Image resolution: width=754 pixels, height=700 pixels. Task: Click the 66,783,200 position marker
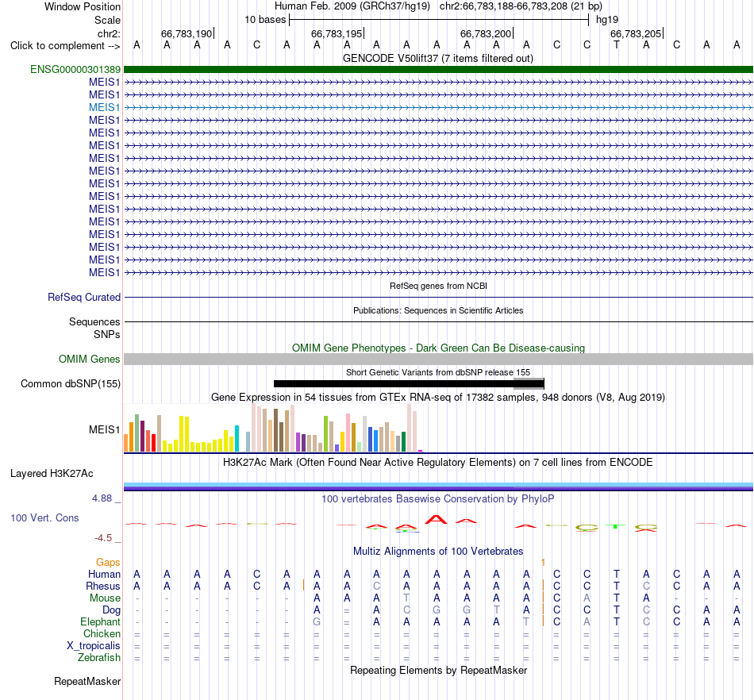pyautogui.click(x=486, y=33)
